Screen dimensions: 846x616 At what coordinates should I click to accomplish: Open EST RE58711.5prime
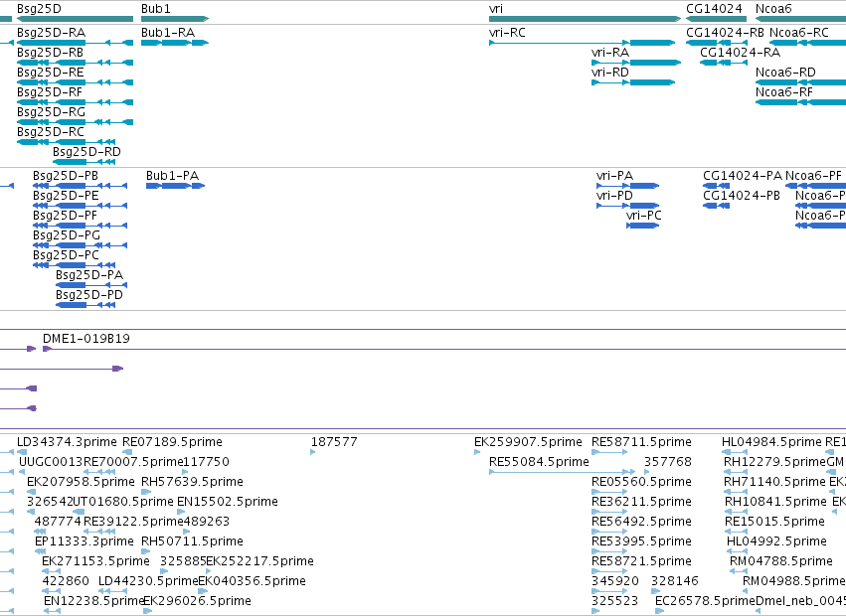609,452
